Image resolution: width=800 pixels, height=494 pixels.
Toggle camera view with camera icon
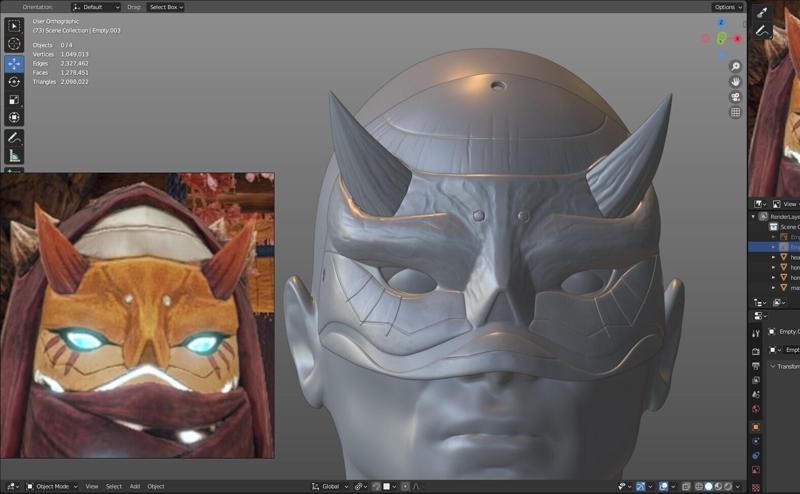735,97
